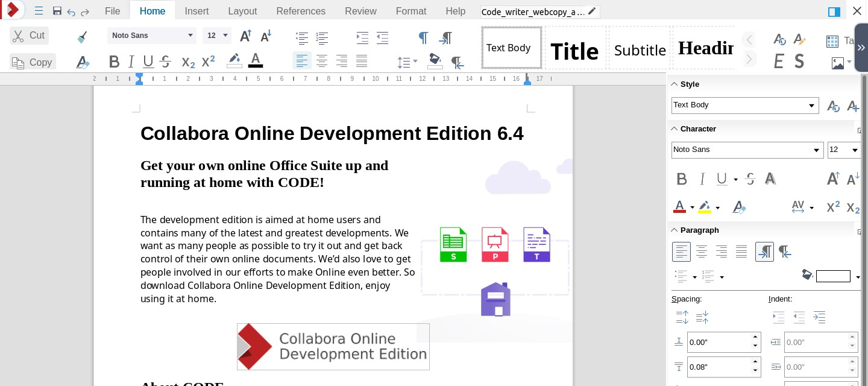Open the hamburger menu

click(x=39, y=11)
